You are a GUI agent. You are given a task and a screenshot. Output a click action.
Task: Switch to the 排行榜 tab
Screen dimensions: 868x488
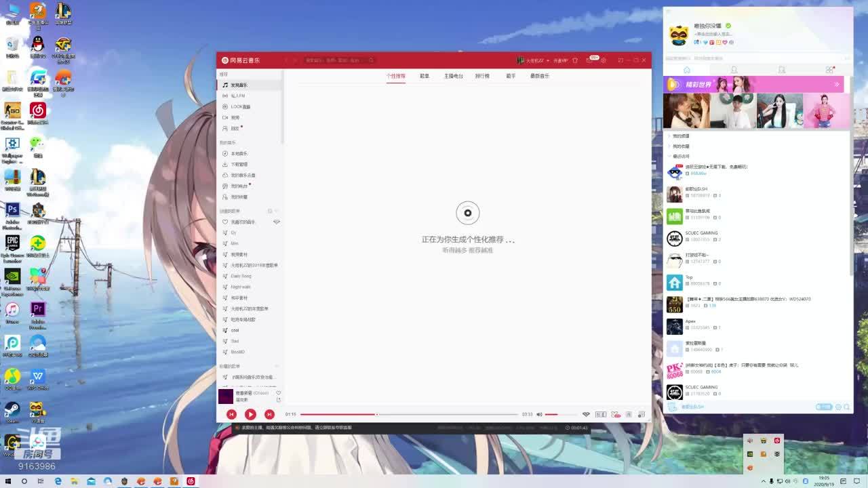click(482, 76)
